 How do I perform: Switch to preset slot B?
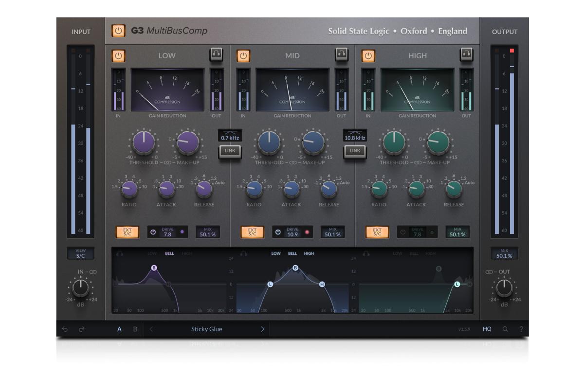(135, 329)
